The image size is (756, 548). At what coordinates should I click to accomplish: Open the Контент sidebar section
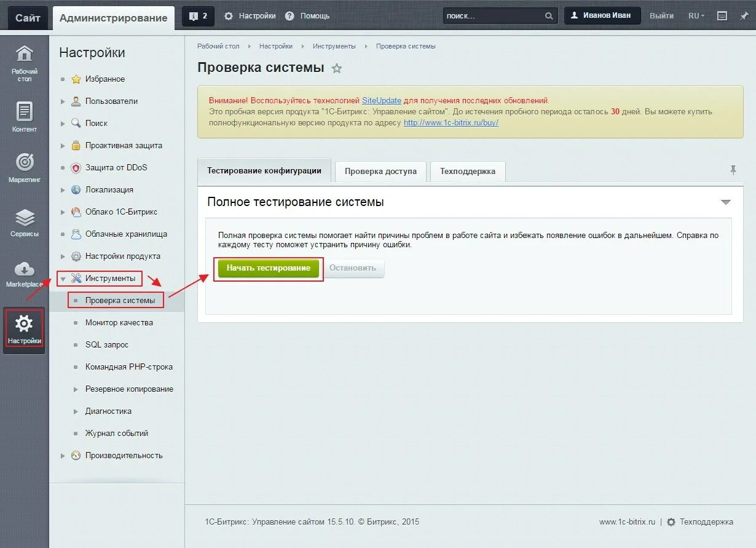[x=25, y=117]
